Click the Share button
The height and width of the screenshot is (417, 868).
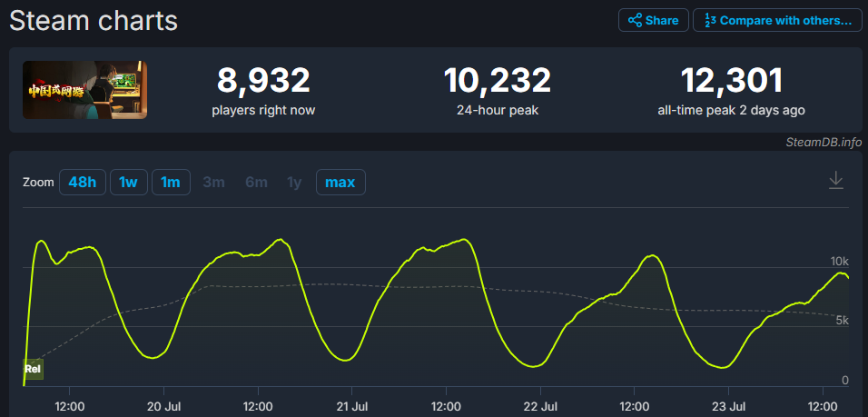653,21
